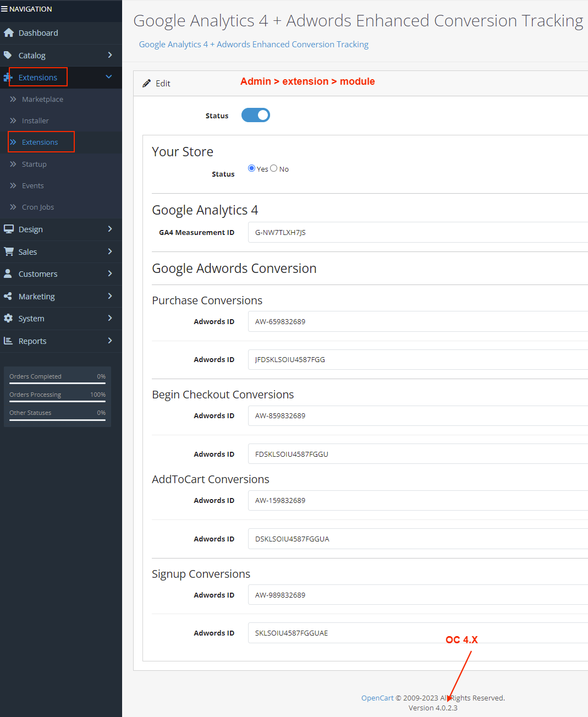Viewport: 588px width, 717px height.
Task: Click the 'Orders Processing' label
Action: click(x=35, y=395)
